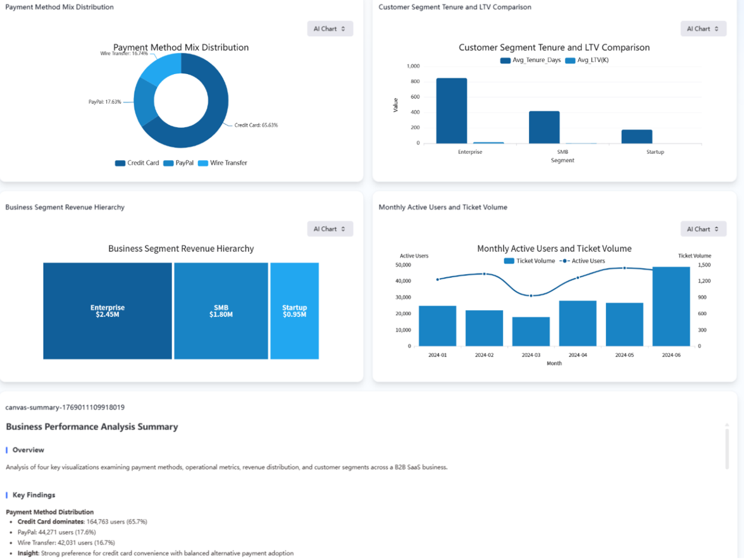Select the Startup $0.95M segment block
Screen dimensions: 744x560
[x=294, y=311]
